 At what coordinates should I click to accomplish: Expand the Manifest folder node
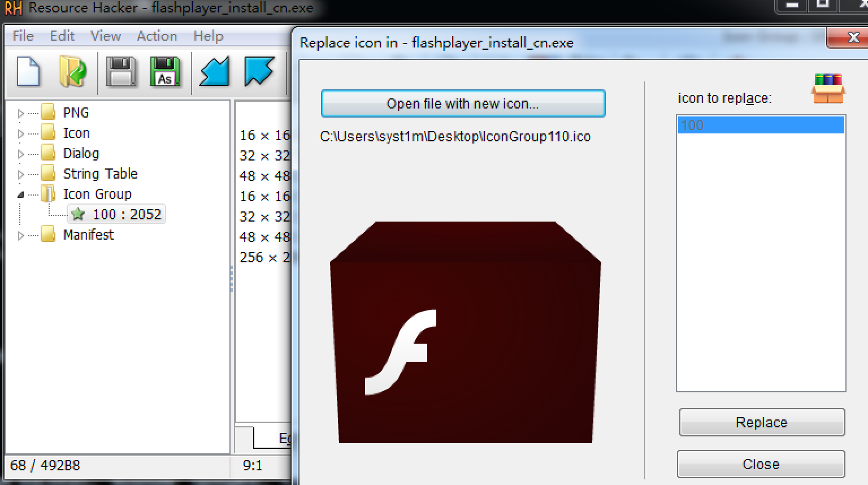click(x=21, y=235)
